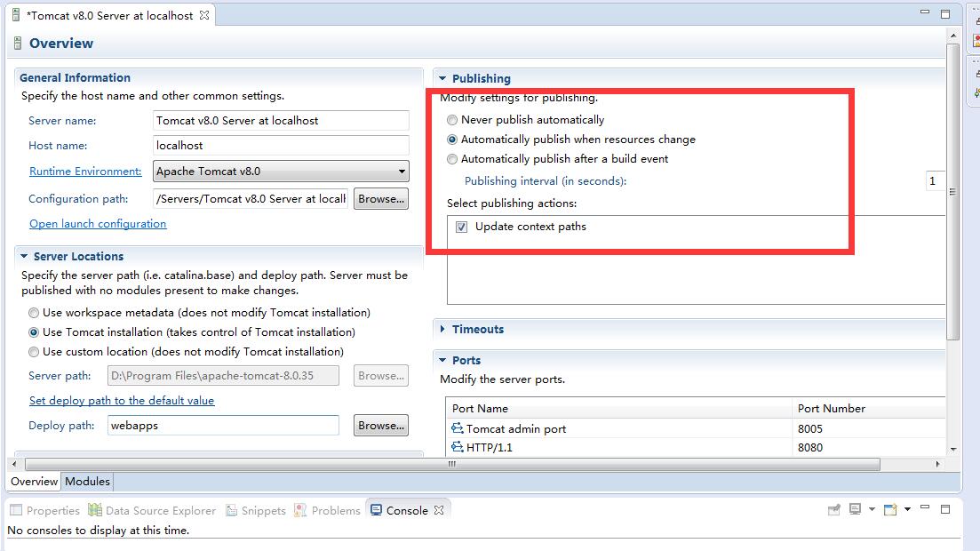
Task: Minimize the Console view panel
Action: coord(925,507)
